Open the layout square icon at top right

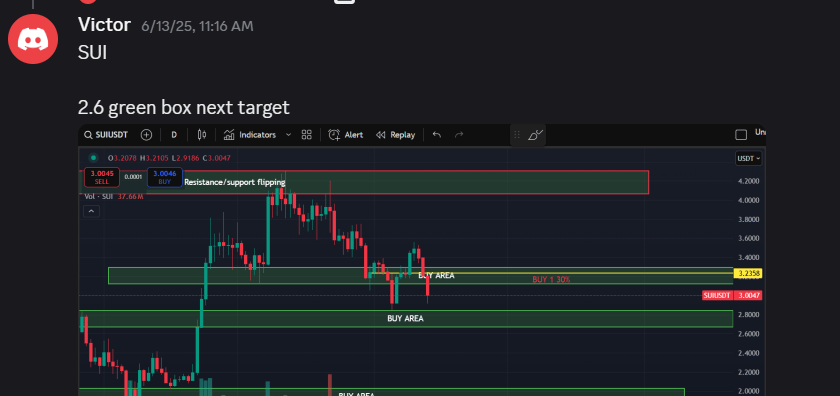coord(741,135)
